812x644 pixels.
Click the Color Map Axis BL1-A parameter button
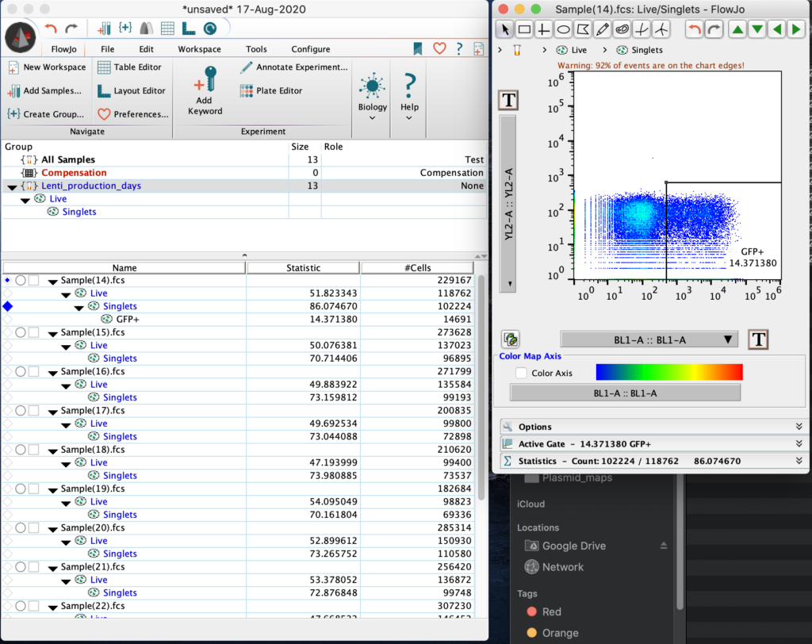pos(625,393)
